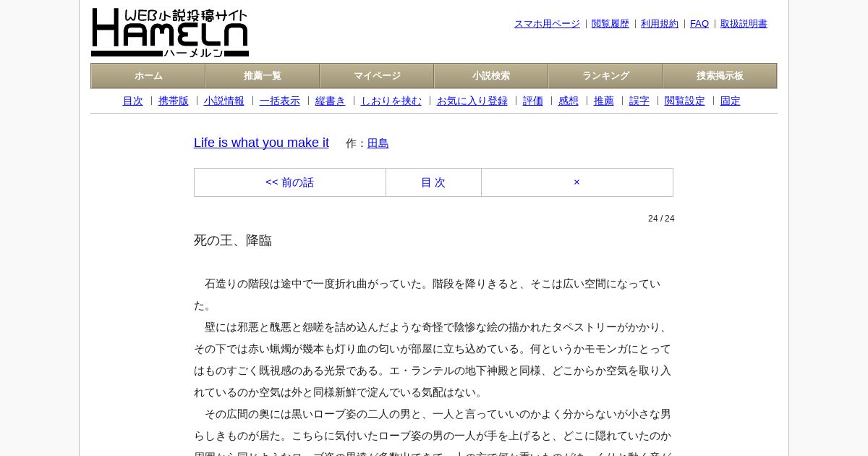Open 捜索掲示板 in navigation bar
The width and height of the screenshot is (868, 456).
click(x=720, y=76)
